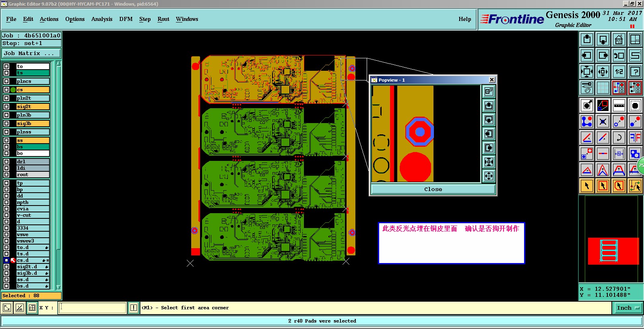Viewport: 644px width, 329px height.
Task: Toggle the checkbox beside layer sig2t
Action: [x=6, y=107]
